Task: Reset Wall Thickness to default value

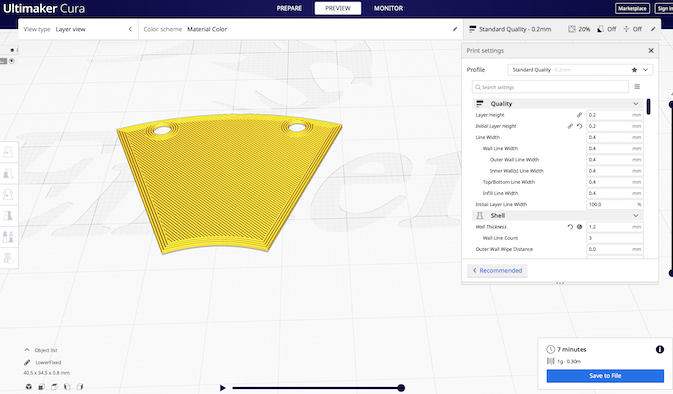Action: [570, 227]
